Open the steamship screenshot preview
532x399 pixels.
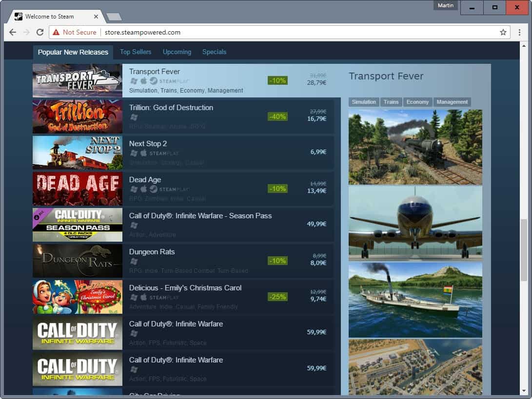point(415,300)
